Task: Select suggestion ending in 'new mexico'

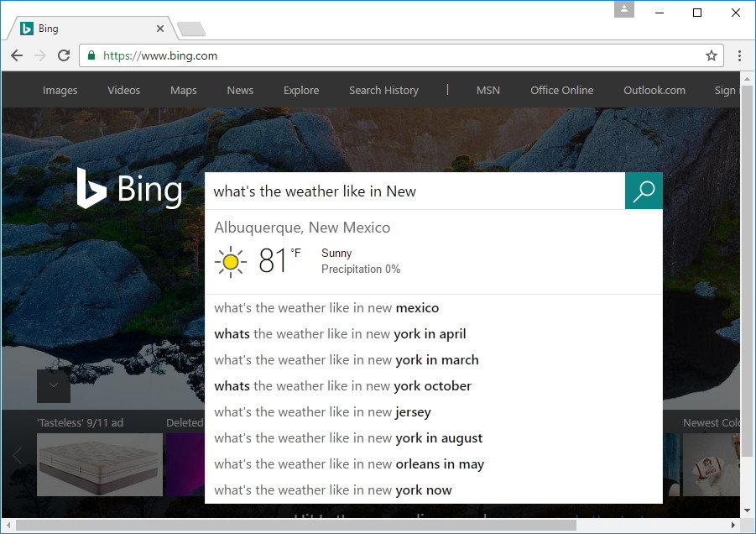Action: 434,308
